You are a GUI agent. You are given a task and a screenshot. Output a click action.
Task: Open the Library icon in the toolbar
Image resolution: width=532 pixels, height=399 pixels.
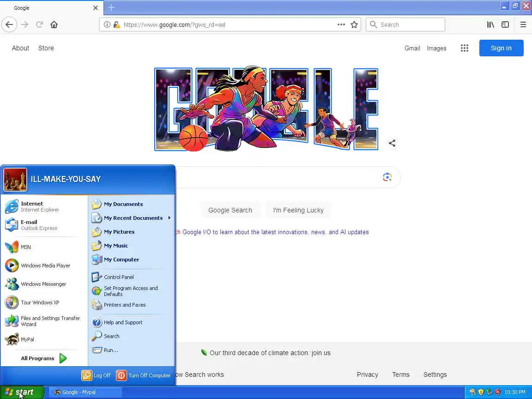[x=490, y=24]
